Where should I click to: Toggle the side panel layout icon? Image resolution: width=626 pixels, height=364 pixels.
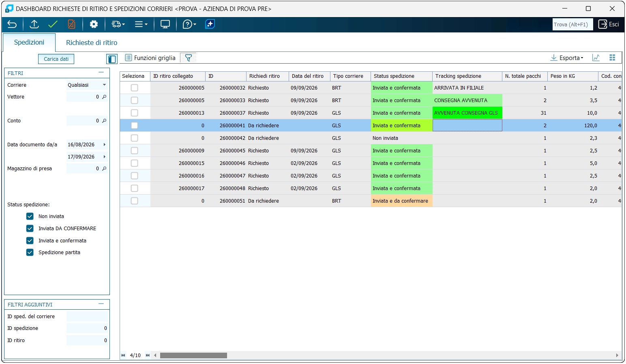point(112,59)
